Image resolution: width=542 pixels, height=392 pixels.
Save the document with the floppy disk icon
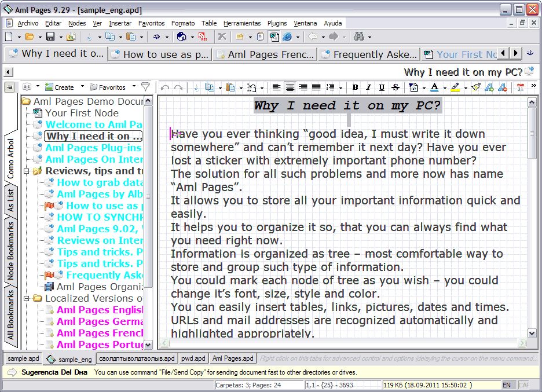pyautogui.click(x=50, y=36)
